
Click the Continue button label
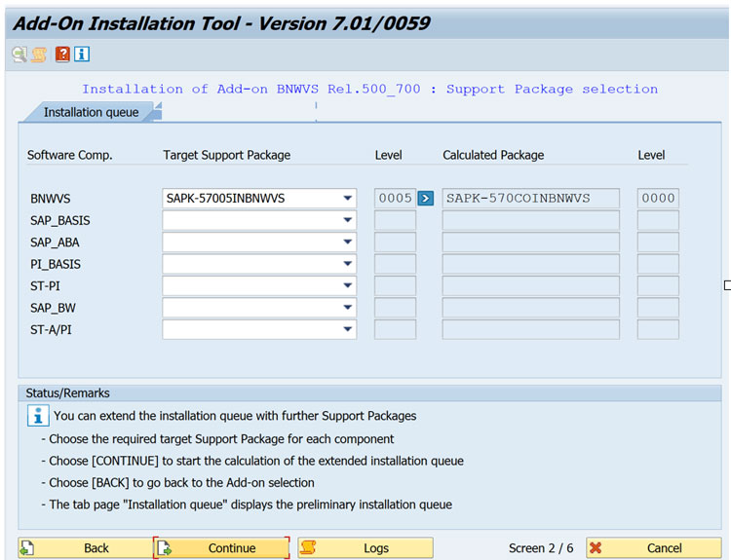point(232,548)
